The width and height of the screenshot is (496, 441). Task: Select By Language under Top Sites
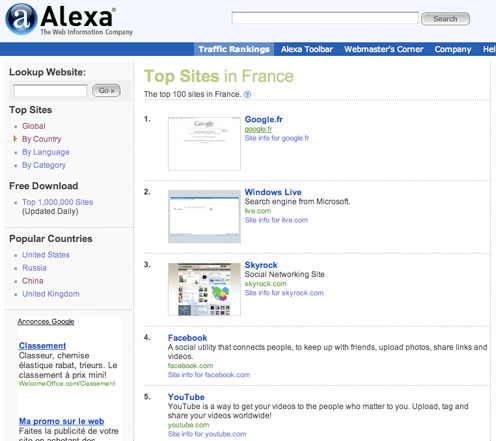(46, 152)
